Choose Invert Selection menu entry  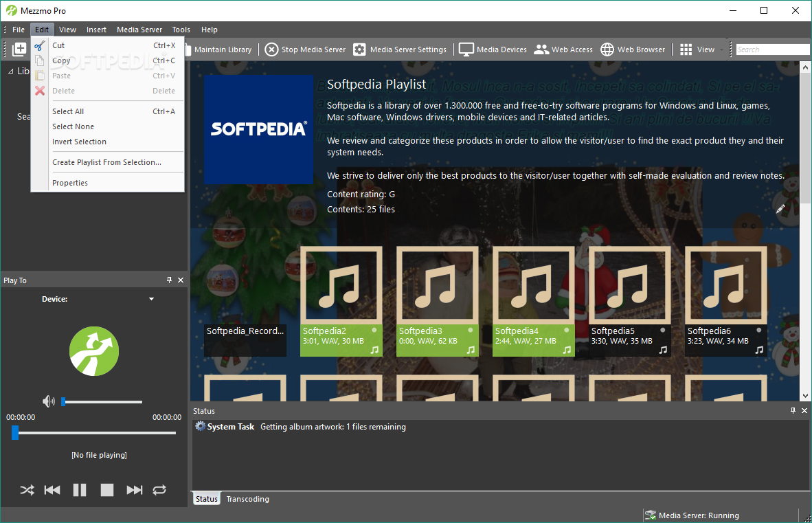pos(107,142)
